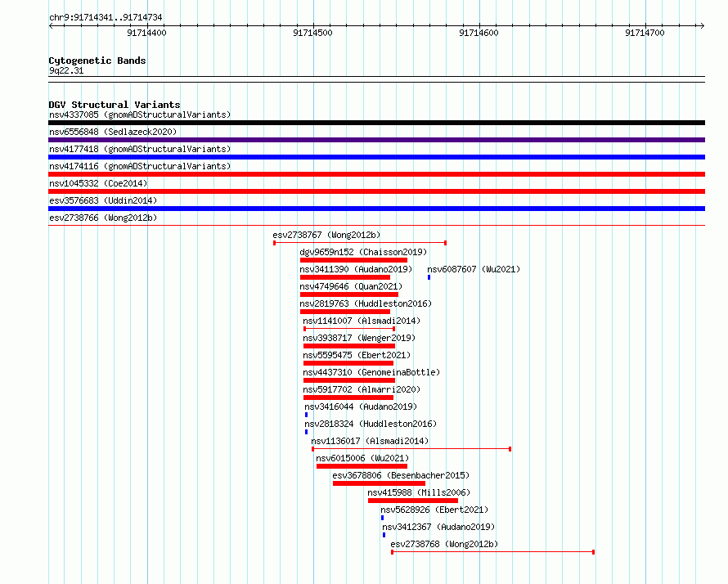
Task: Click the red bar under dgv9659n152
Action: (x=354, y=260)
